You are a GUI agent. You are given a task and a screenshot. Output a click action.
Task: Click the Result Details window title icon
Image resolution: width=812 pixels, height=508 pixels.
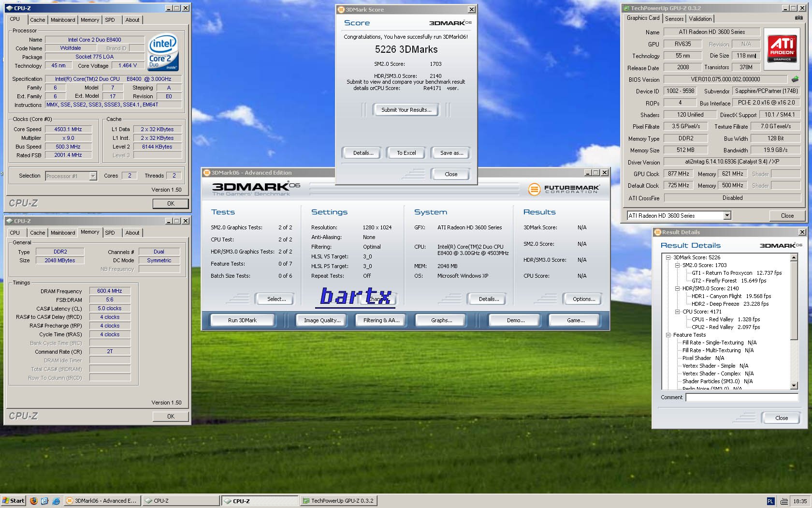[x=657, y=232]
